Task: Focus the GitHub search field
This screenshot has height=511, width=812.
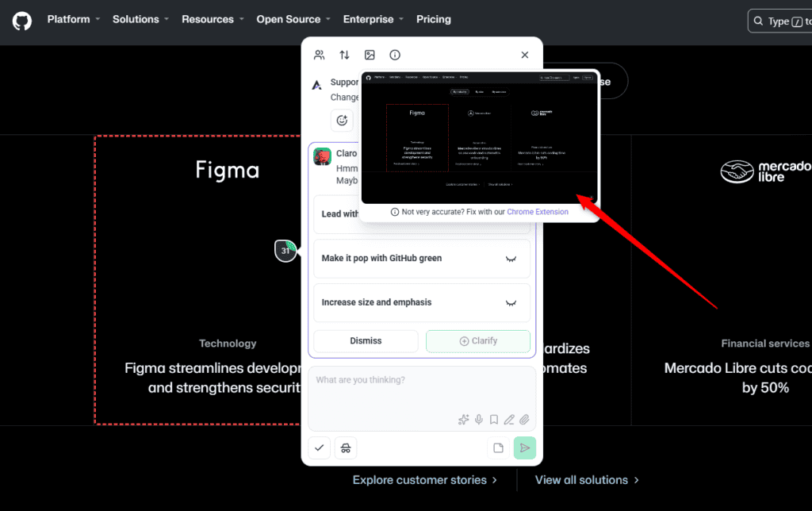Action: click(780, 21)
